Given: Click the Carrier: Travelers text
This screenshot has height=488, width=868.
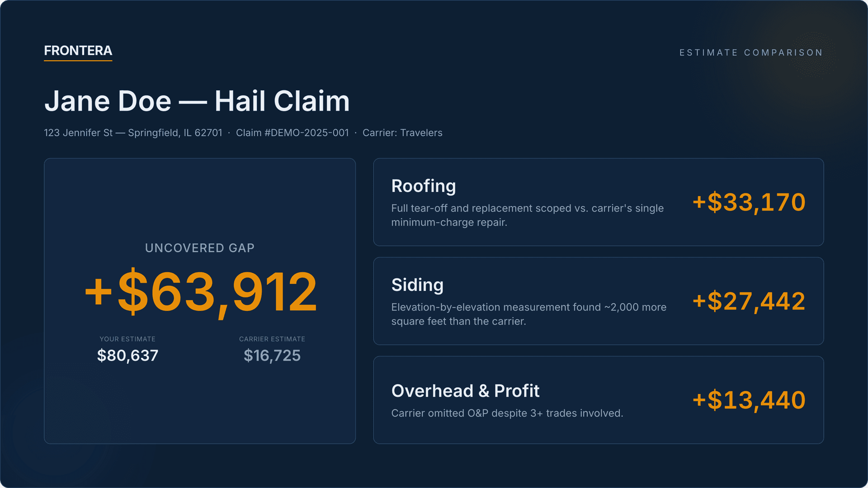Looking at the screenshot, I should [x=402, y=133].
